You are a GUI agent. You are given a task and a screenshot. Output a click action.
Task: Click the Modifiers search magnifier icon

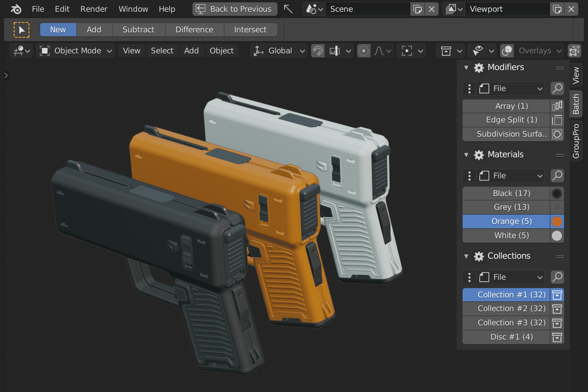[557, 88]
